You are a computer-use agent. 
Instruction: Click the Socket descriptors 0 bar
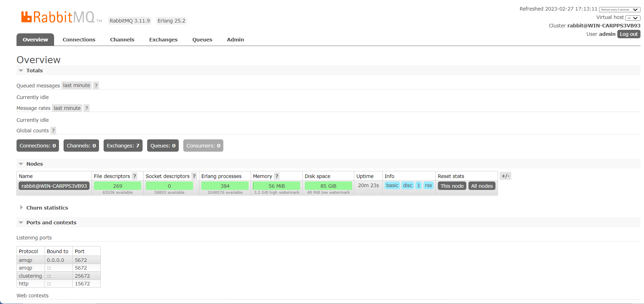(x=169, y=186)
